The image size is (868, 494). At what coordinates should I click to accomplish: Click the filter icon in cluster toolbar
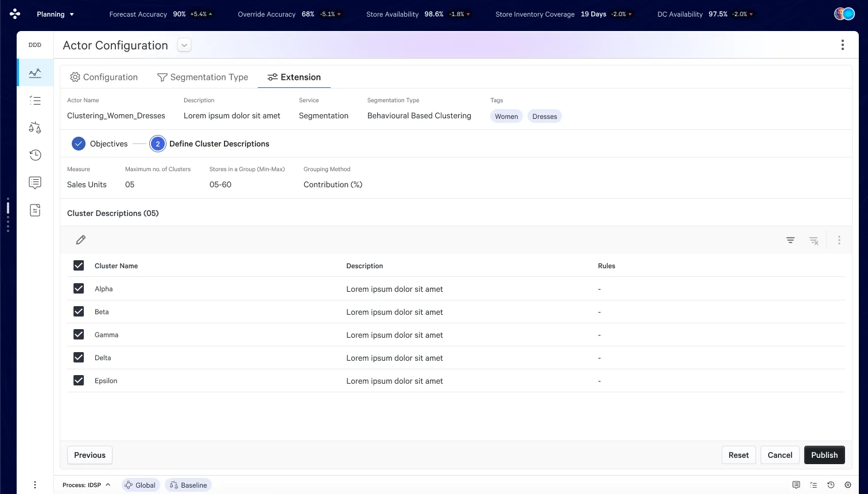pyautogui.click(x=790, y=240)
